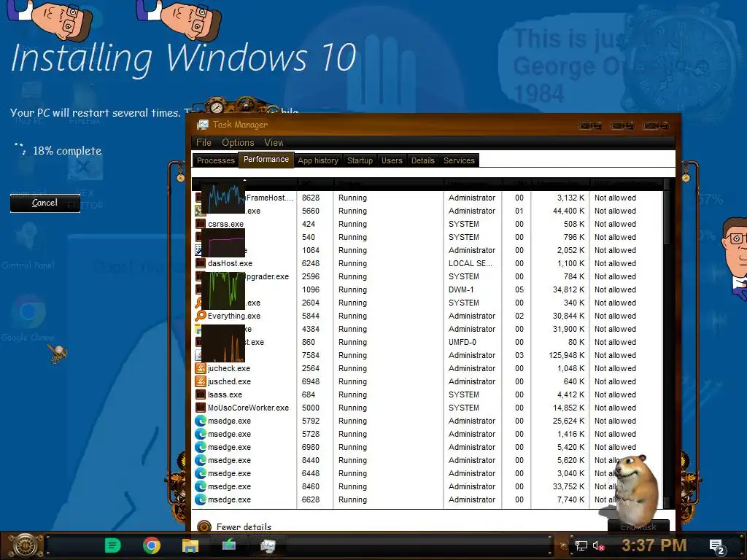Open the notification center icon
Screen dimensions: 747x560
[716, 547]
